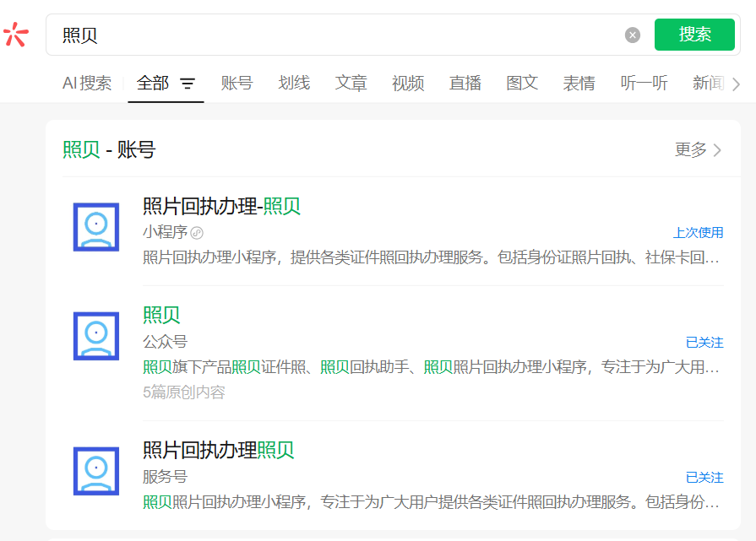Open the avatar of the 照片回执办理照贝 service account
Image resolution: width=756 pixels, height=541 pixels.
96,471
